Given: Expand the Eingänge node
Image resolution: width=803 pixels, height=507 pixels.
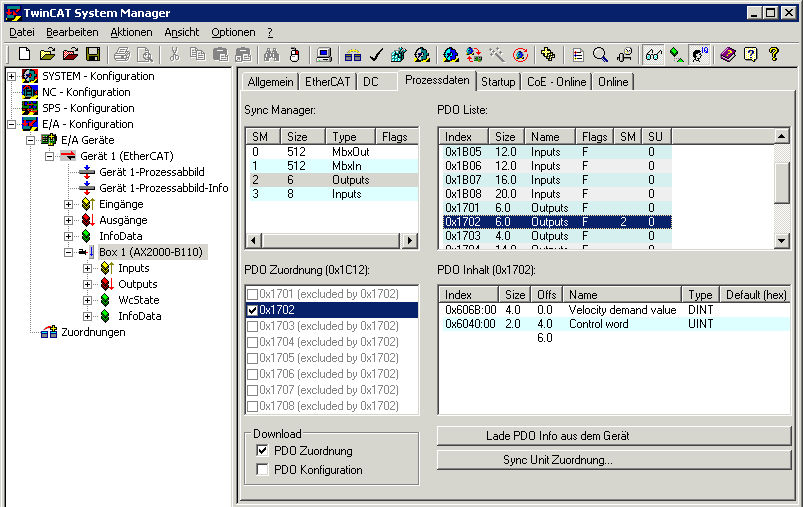Looking at the screenshot, I should pyautogui.click(x=69, y=204).
